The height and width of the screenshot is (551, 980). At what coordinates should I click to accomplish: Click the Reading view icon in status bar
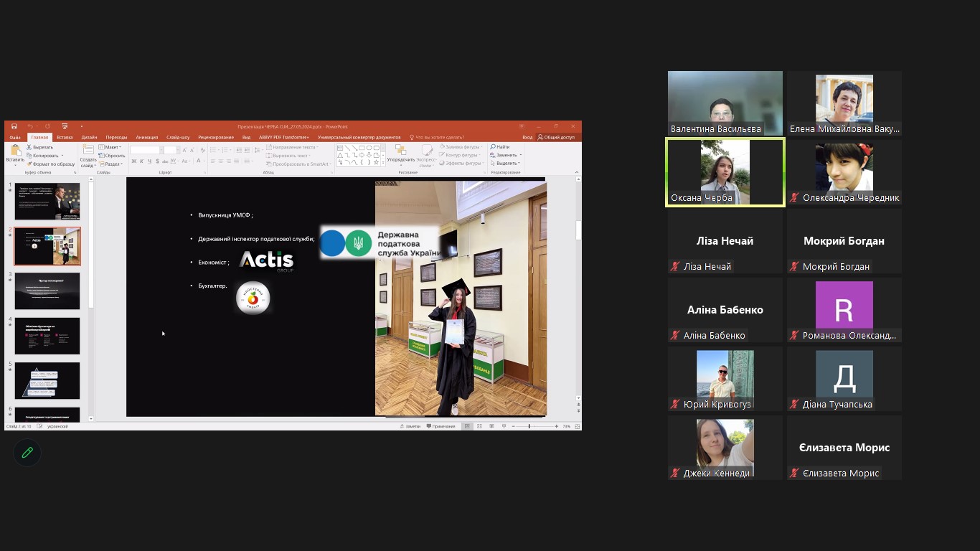coord(491,426)
